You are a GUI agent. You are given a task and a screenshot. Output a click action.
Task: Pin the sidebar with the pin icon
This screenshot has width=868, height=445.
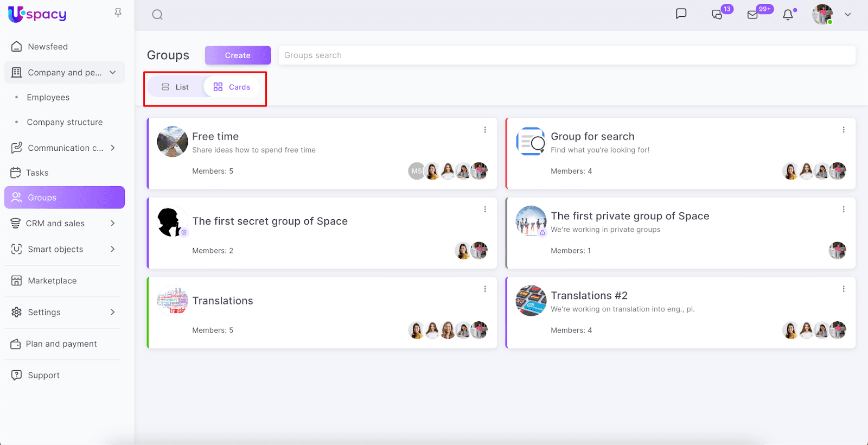118,13
